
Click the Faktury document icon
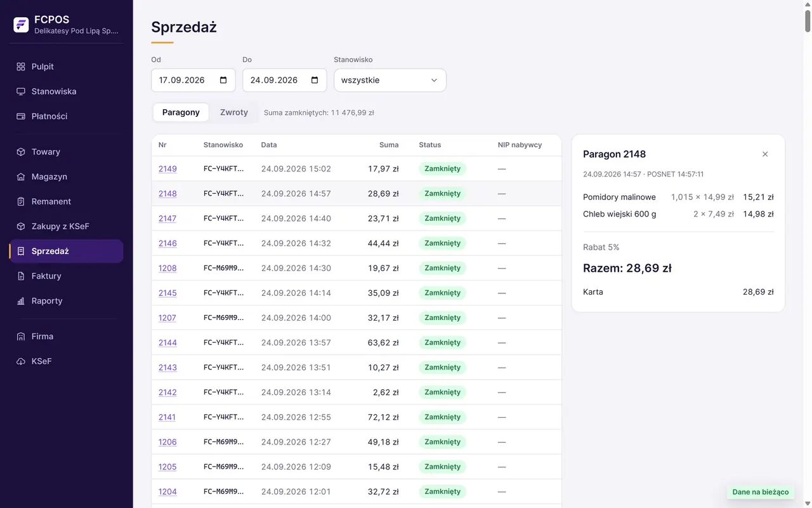point(21,276)
